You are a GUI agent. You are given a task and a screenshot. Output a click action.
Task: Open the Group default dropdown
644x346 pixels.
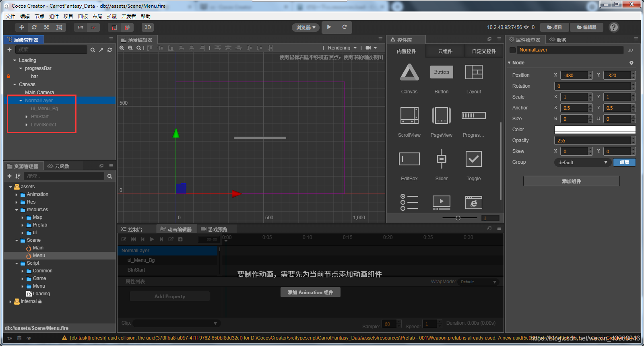(x=583, y=162)
